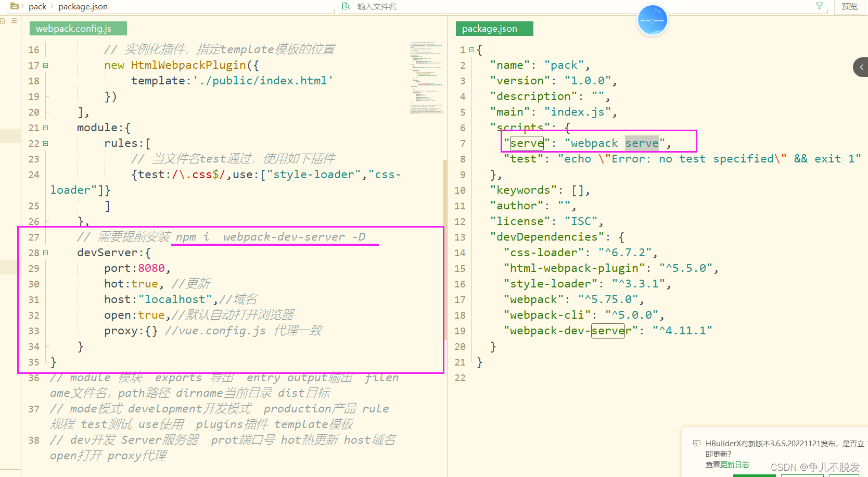Click '"webpack-dev-server"' dependency on line 19
Screen dimensions: 868x477
click(x=571, y=331)
